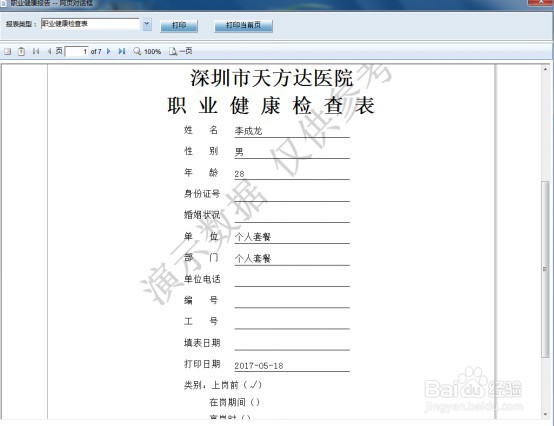Viewport: 554px width, 426px height.
Task: Go to the next page arrow
Action: [x=108, y=51]
